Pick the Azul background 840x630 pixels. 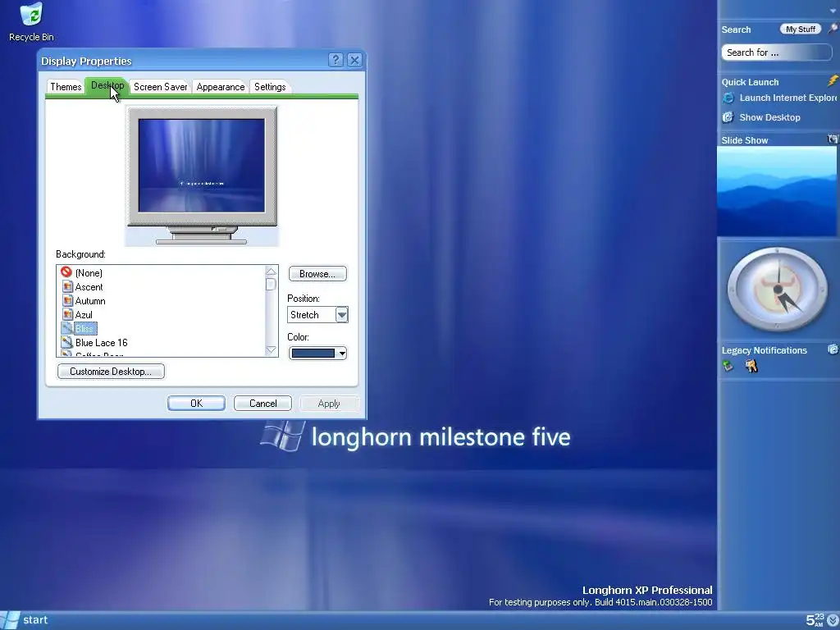coord(84,315)
